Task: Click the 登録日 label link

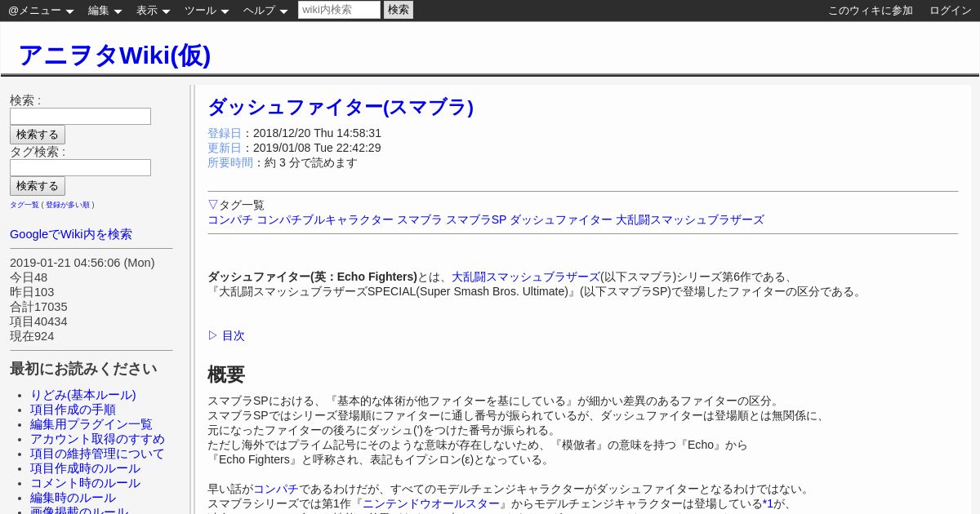Action: click(x=225, y=133)
